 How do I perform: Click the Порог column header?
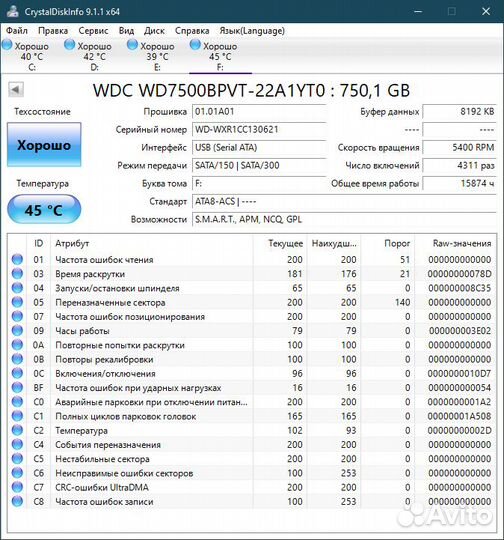click(388, 243)
